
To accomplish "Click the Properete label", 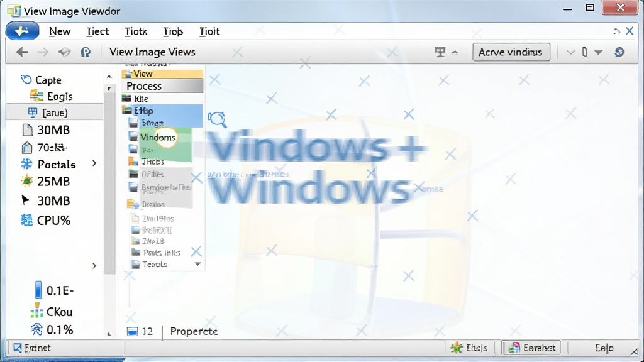I will pos(194,331).
